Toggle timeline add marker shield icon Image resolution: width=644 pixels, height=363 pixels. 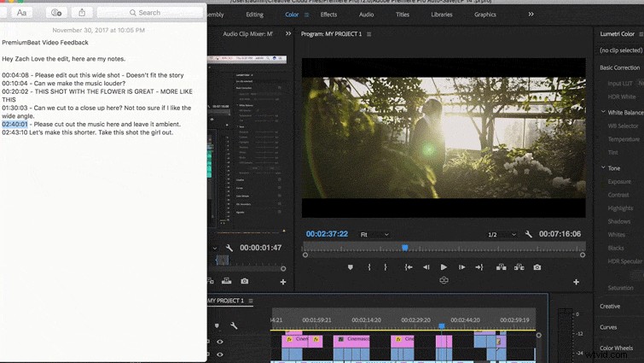tap(217, 325)
